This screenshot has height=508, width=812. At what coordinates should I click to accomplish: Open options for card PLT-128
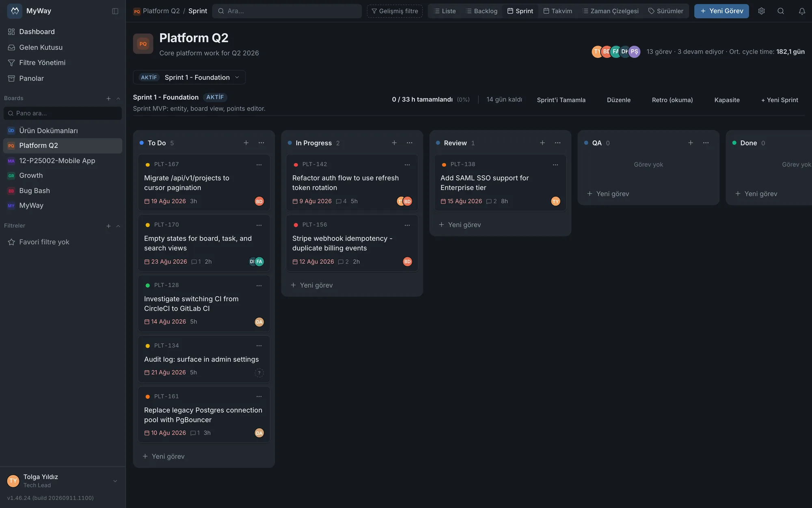[259, 286]
